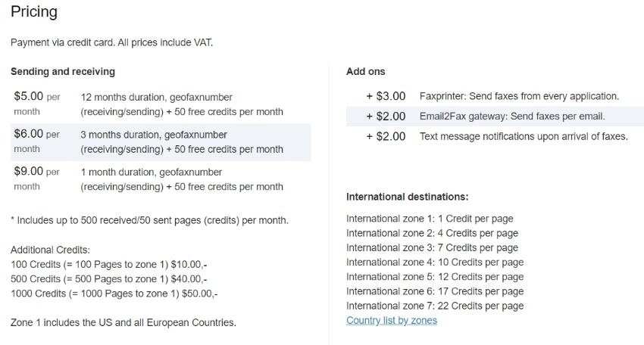Click the Add ons heading
This screenshot has height=345, width=644.
click(365, 71)
